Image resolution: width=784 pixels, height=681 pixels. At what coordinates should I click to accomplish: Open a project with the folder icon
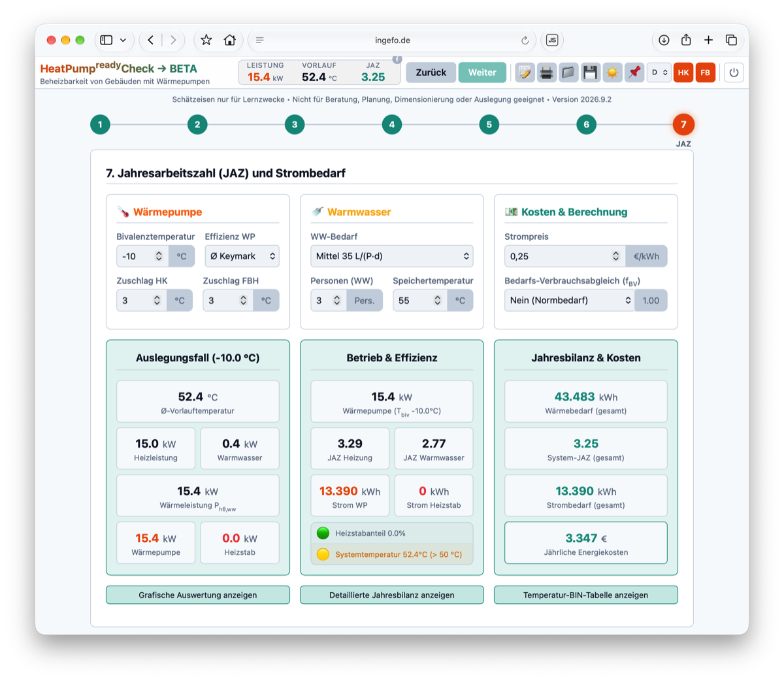click(568, 73)
